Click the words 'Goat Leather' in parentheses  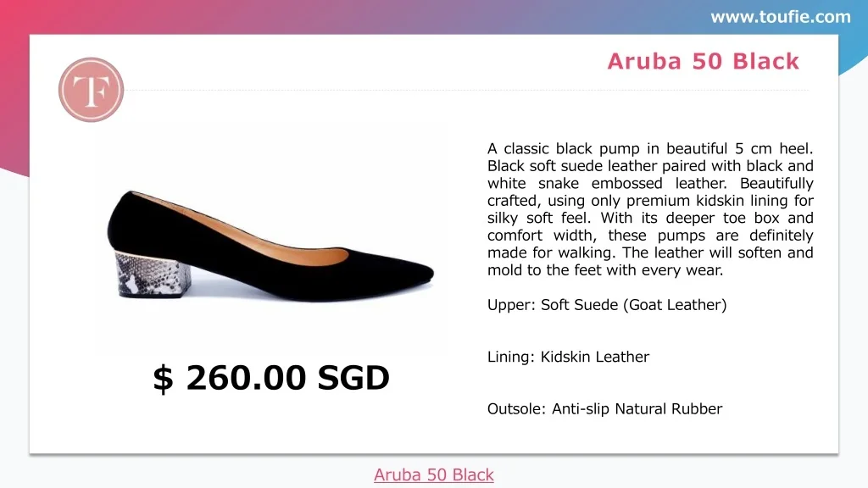click(x=676, y=305)
